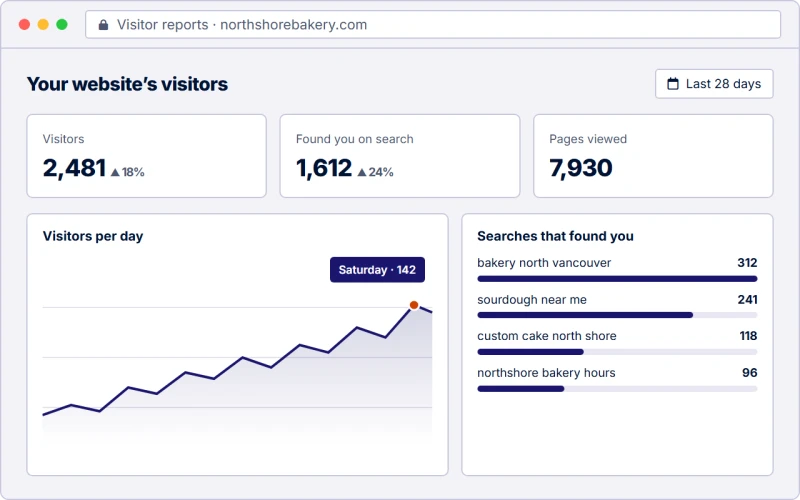Click the lock icon in address bar
Viewport: 800px width, 500px height.
103,24
